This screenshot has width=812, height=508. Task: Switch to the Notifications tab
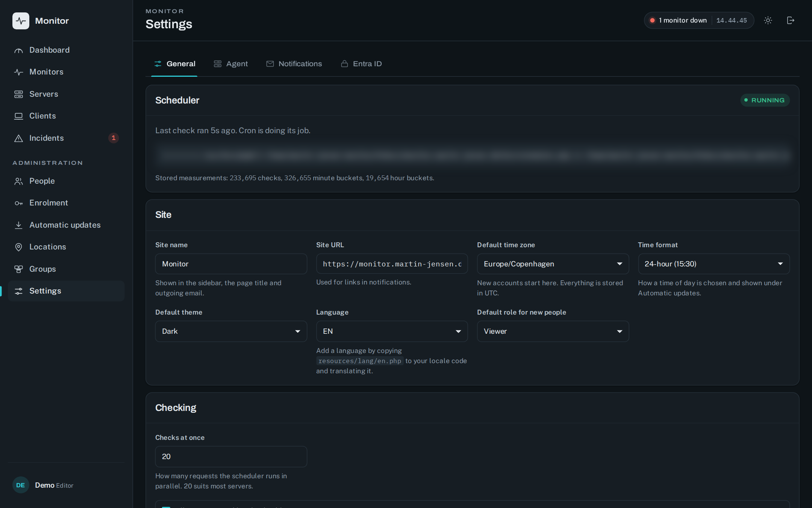(294, 64)
